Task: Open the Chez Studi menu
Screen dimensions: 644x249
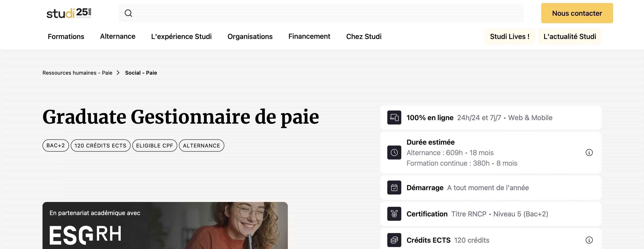Action: coord(363,37)
